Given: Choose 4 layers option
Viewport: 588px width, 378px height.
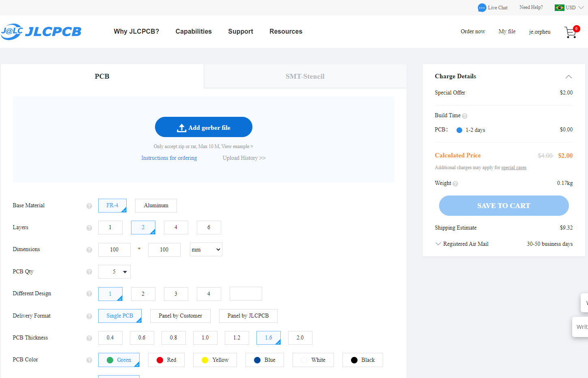Looking at the screenshot, I should (176, 228).
